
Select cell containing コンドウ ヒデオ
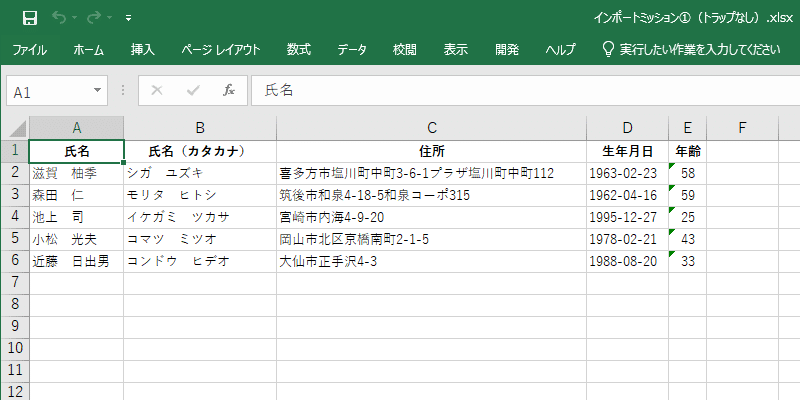(x=200, y=261)
